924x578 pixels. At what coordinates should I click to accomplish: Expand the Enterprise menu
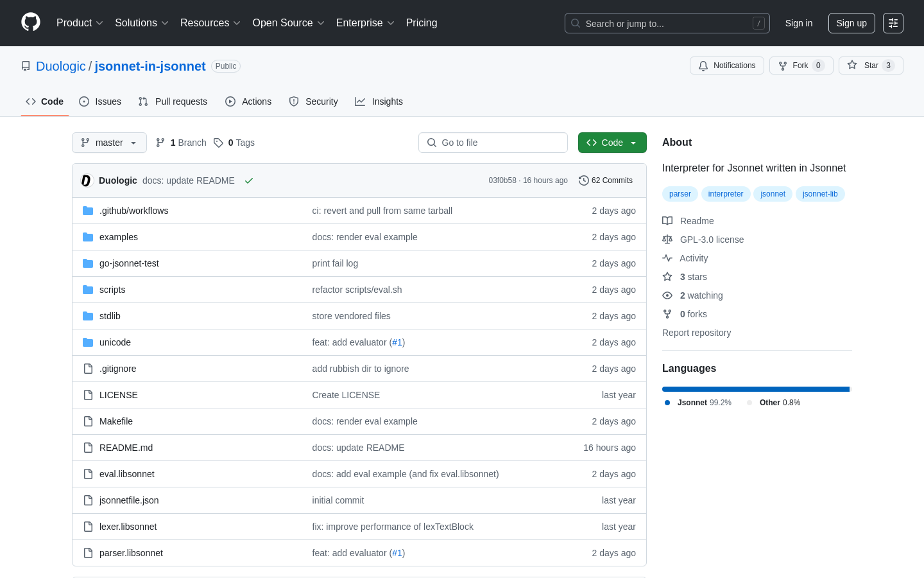click(x=365, y=23)
